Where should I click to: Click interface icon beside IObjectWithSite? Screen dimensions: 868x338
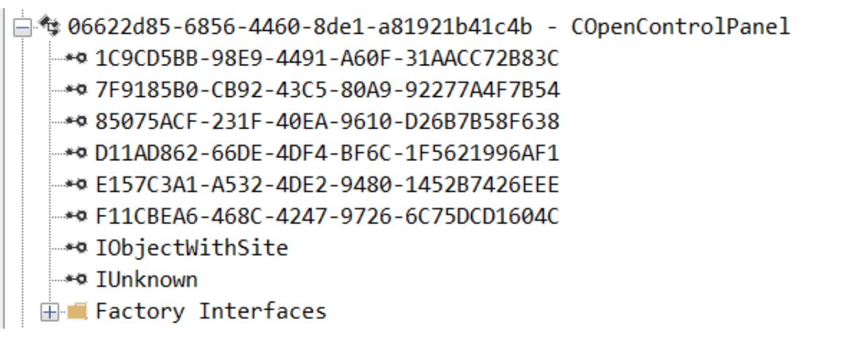(x=77, y=248)
